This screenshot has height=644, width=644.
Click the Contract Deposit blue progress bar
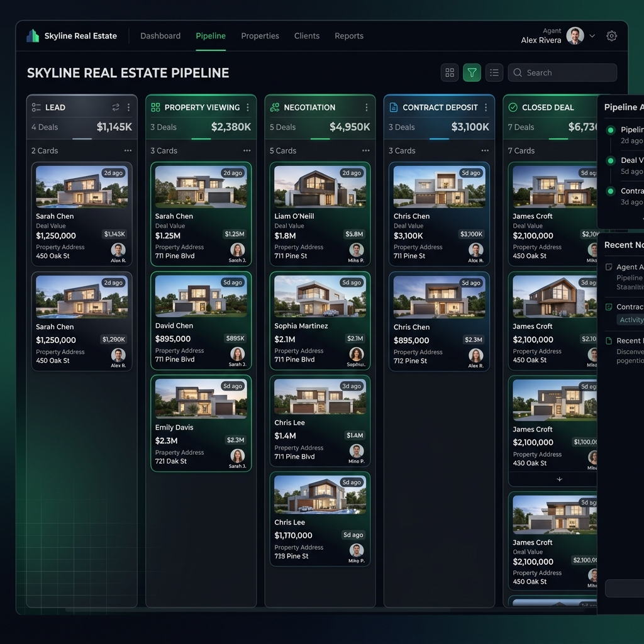click(439, 139)
